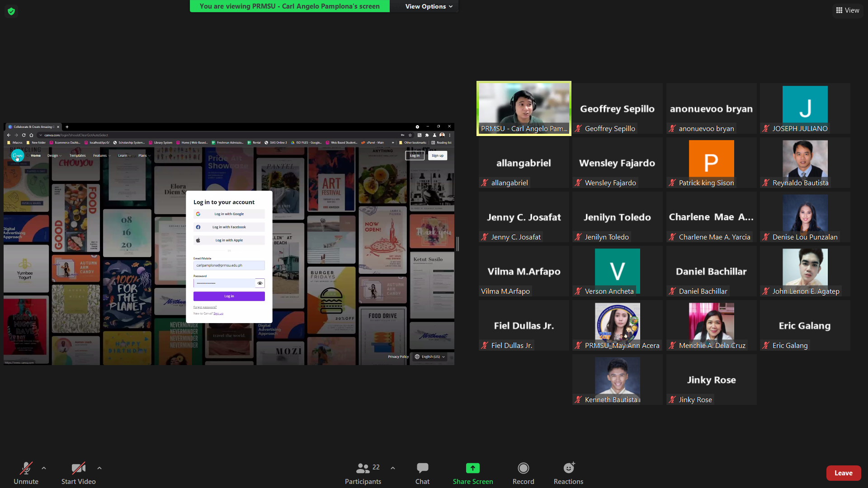Screen dimensions: 868x488
Task: Leave the meeting with Leave button
Action: click(x=843, y=473)
